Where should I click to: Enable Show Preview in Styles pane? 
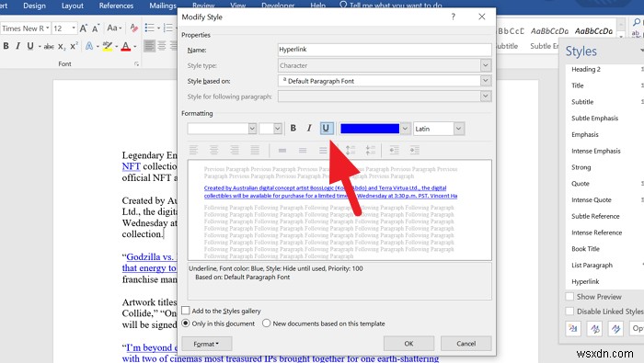(x=569, y=297)
